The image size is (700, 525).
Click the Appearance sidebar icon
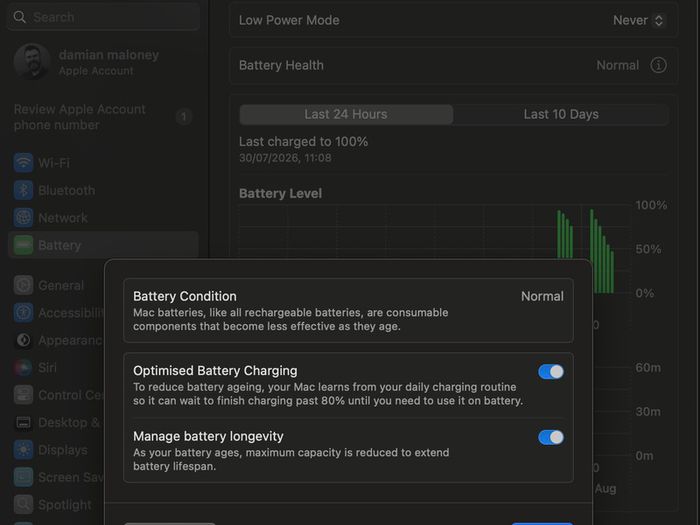[23, 340]
